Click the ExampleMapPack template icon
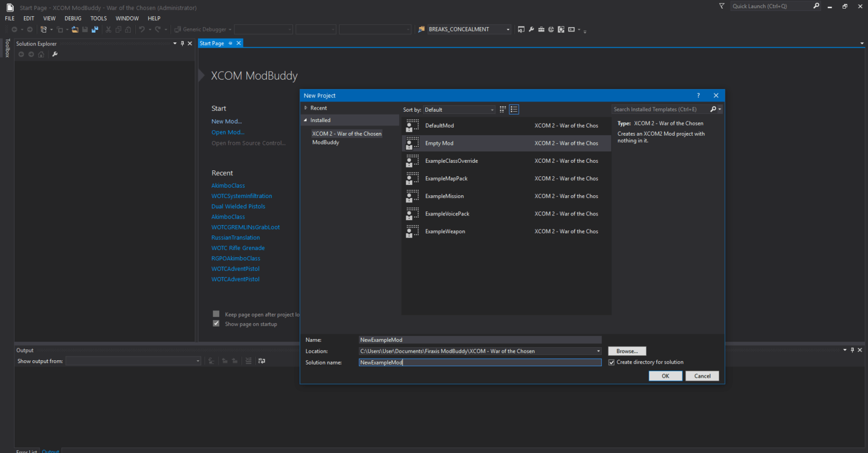This screenshot has width=868, height=453. coord(413,178)
